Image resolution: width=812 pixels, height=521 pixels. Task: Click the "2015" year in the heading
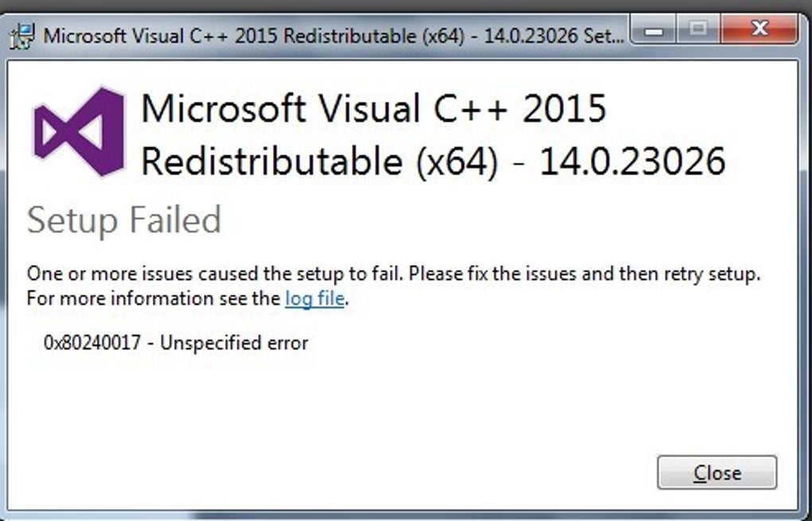click(x=564, y=109)
